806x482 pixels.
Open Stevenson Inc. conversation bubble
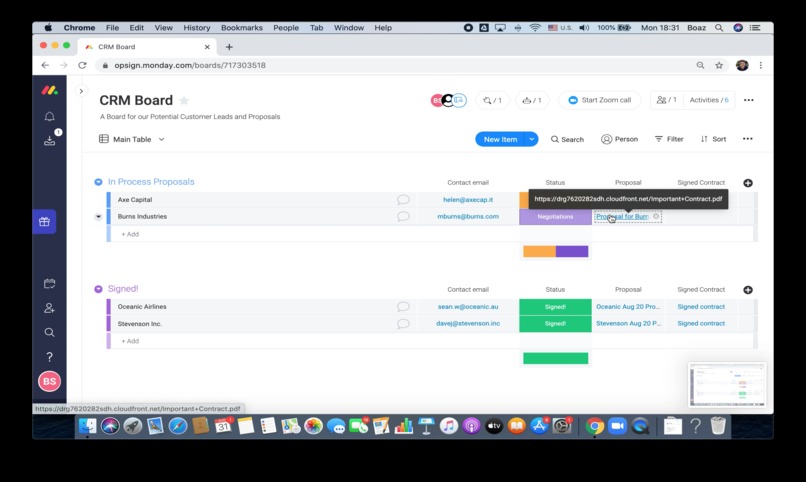[403, 324]
